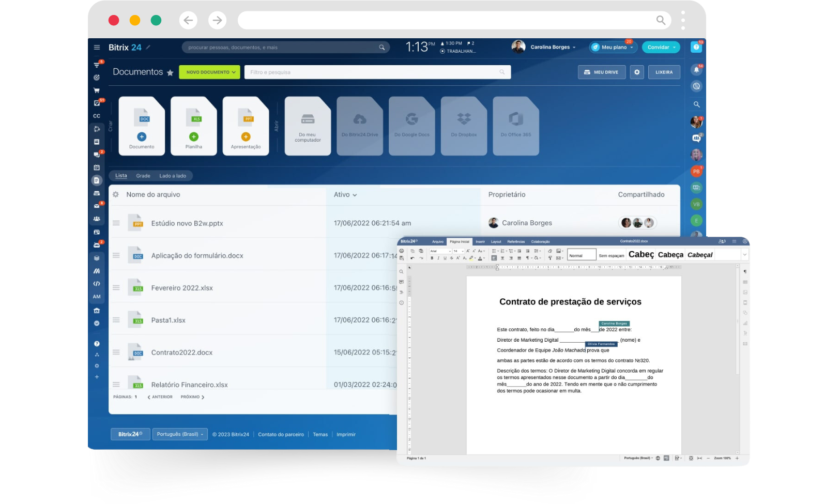Open the font size dropdown in the editor
Image resolution: width=840 pixels, height=504 pixels.
click(x=458, y=251)
